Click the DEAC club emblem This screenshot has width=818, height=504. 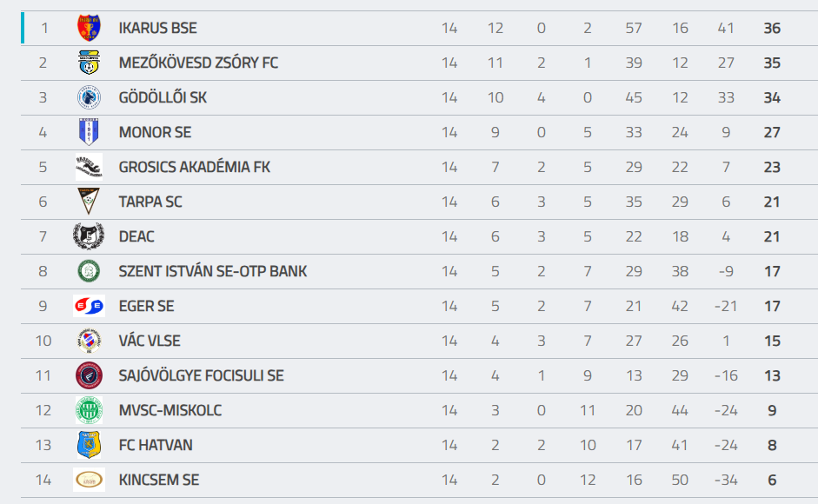(x=89, y=236)
